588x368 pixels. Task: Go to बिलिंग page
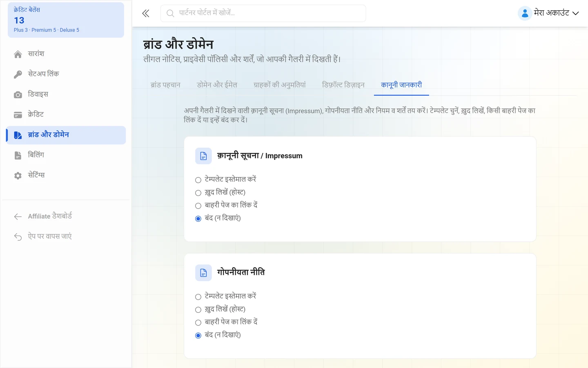66,155
